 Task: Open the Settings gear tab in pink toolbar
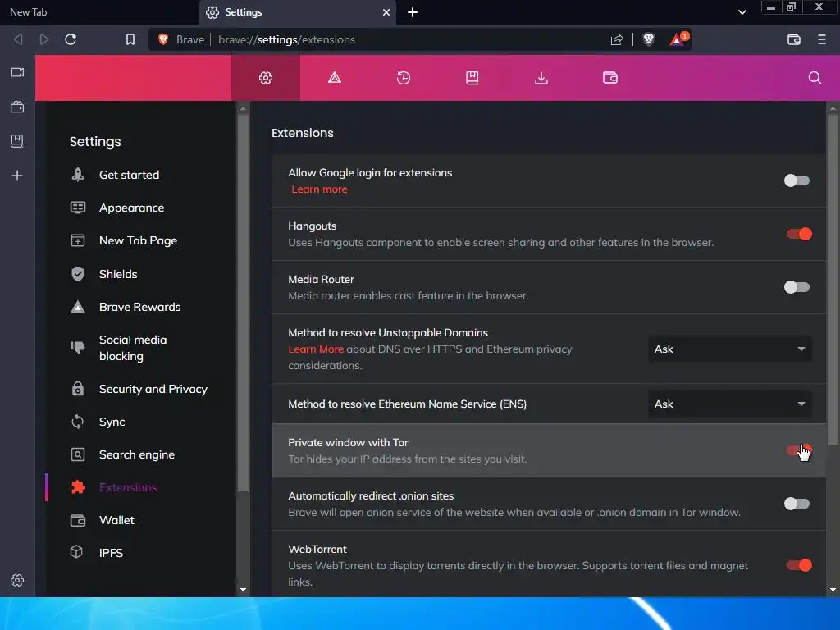266,78
